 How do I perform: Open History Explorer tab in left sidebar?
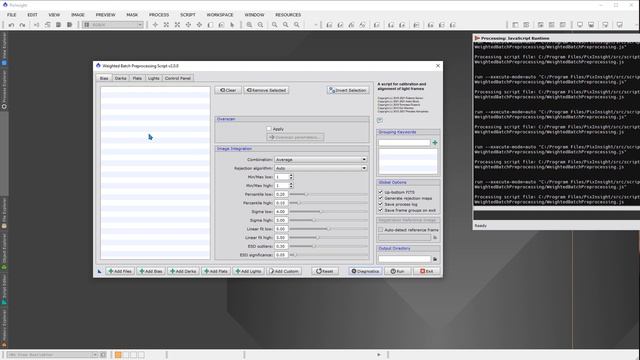[4, 329]
